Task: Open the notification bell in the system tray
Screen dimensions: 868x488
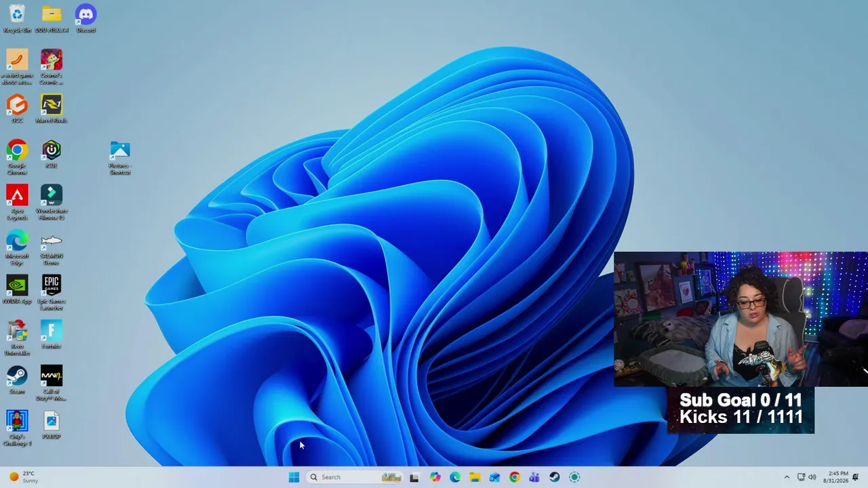Action: (856, 477)
